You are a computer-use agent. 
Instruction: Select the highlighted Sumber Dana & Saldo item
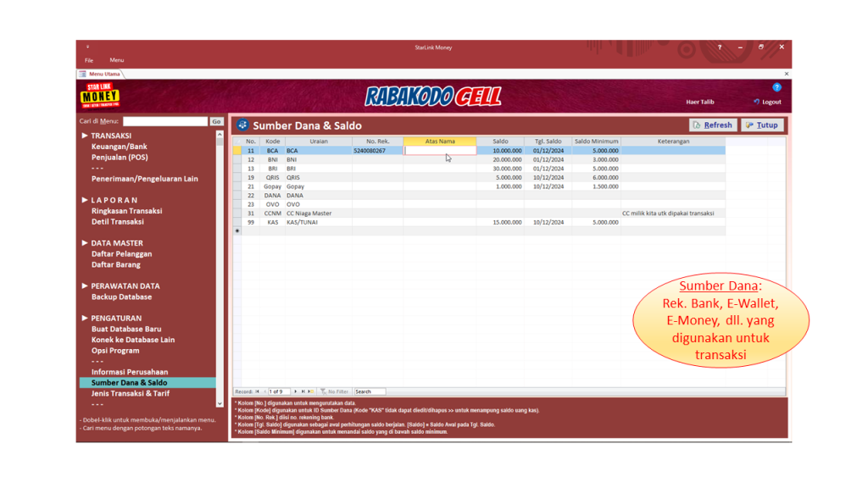coord(147,383)
